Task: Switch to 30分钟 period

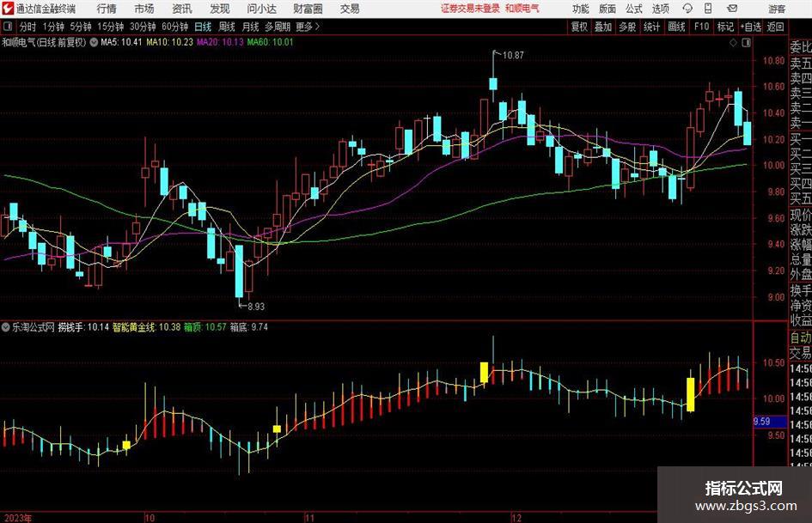Action: click(x=143, y=27)
